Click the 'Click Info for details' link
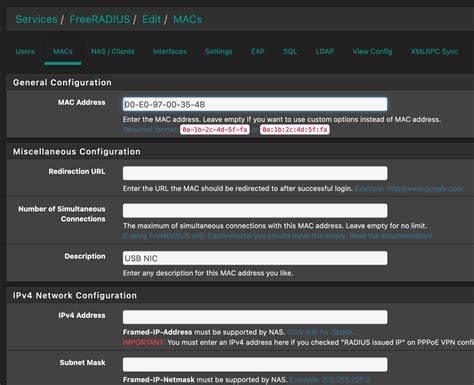474x385 pixels. 320,332
